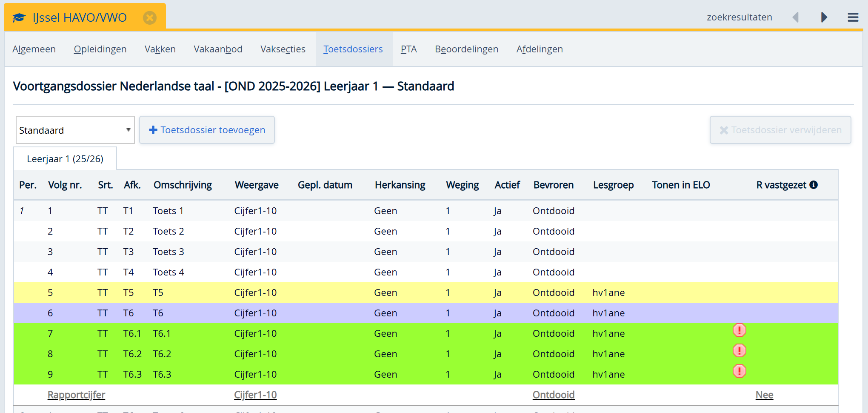
Task: Click the graduation cap icon on IJssel tab
Action: [x=19, y=17]
